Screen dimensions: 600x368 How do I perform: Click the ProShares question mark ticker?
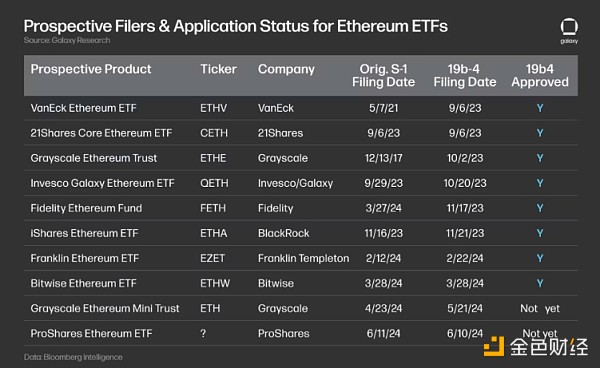[x=203, y=333]
